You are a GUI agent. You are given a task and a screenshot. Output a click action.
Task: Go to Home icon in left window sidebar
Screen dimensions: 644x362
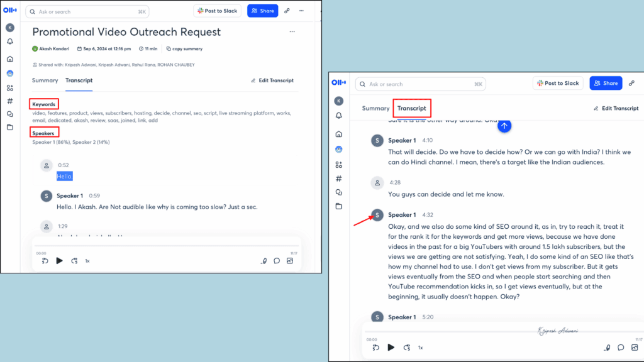[10, 59]
